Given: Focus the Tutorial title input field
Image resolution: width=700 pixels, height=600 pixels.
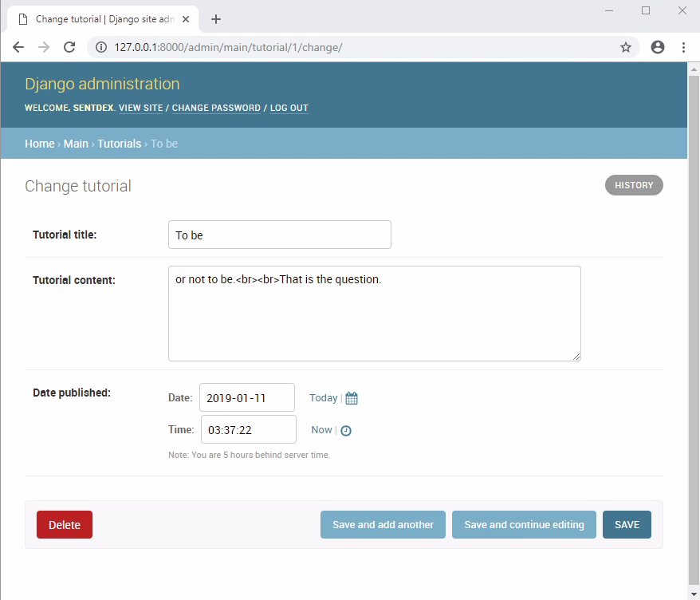Looking at the screenshot, I should 279,235.
